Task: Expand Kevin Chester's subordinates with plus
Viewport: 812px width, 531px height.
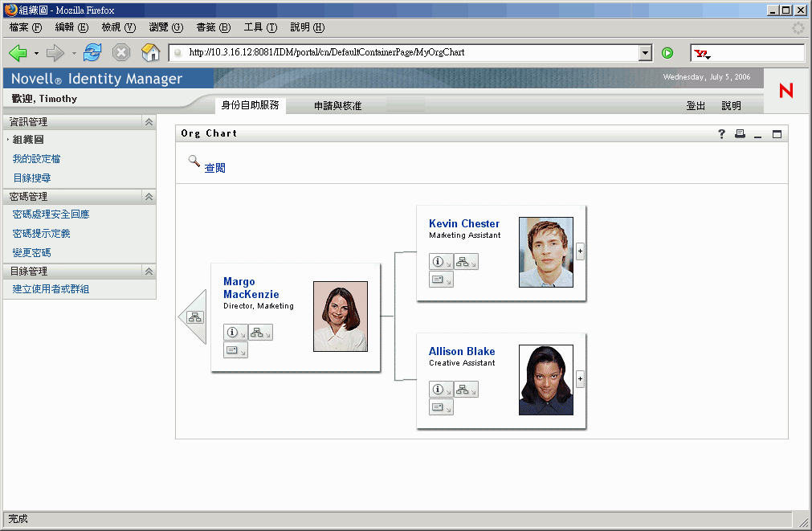Action: tap(580, 251)
